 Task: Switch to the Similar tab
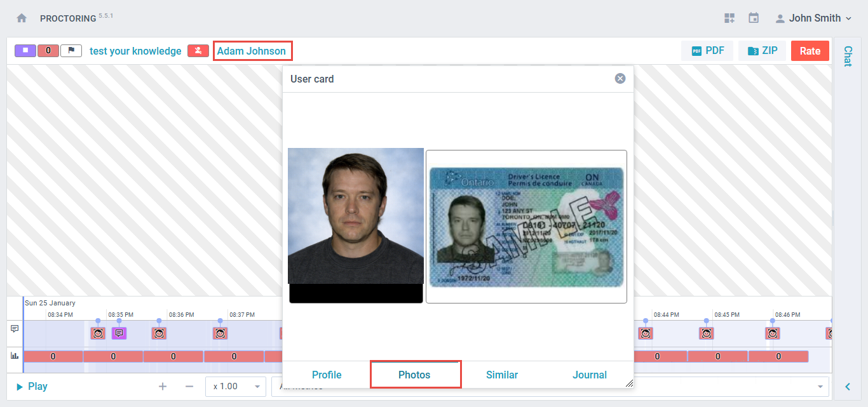pos(502,375)
